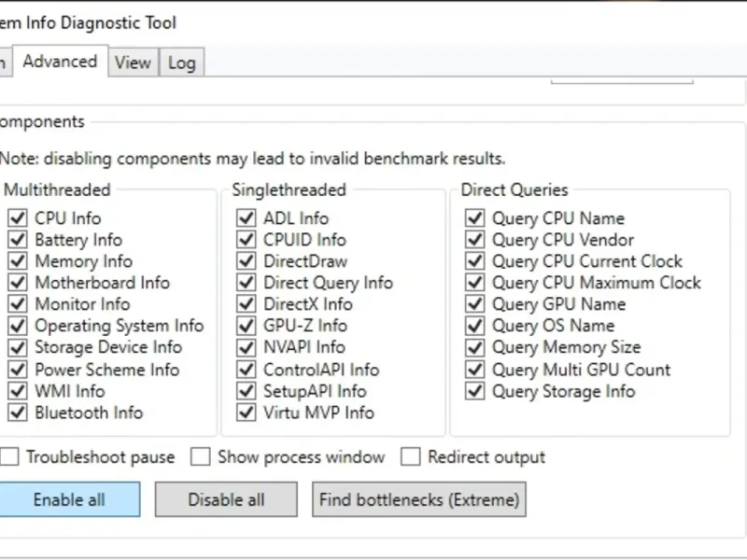Uncheck Query CPU Name
Viewport: 747px width, 560px height.
point(475,218)
